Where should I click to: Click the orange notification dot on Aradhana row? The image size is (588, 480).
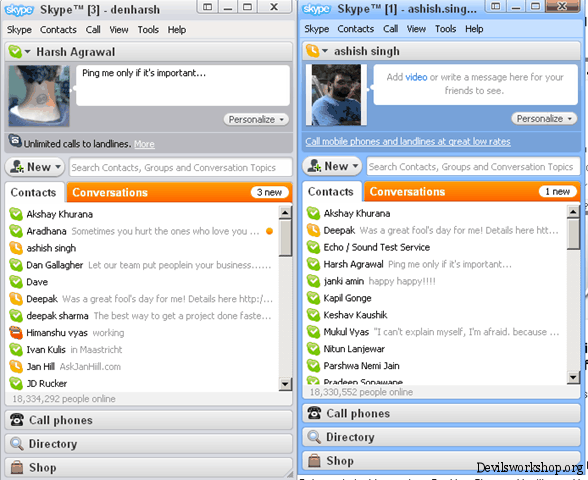(269, 231)
